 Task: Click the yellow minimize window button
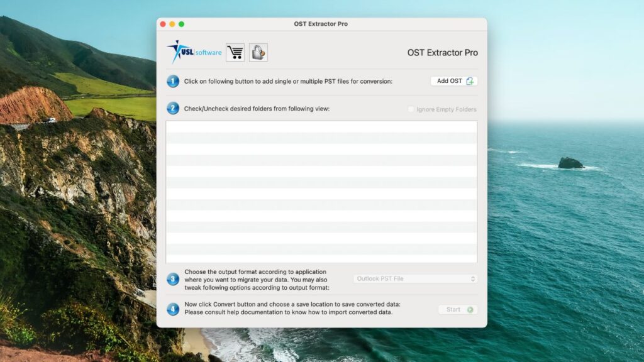pyautogui.click(x=172, y=23)
